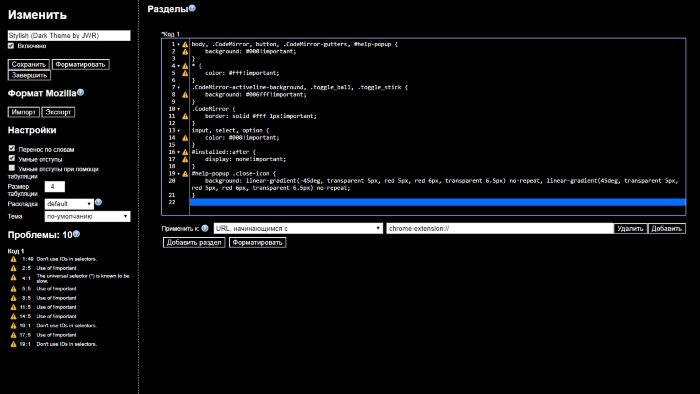Click the Удалить button

pos(630,228)
